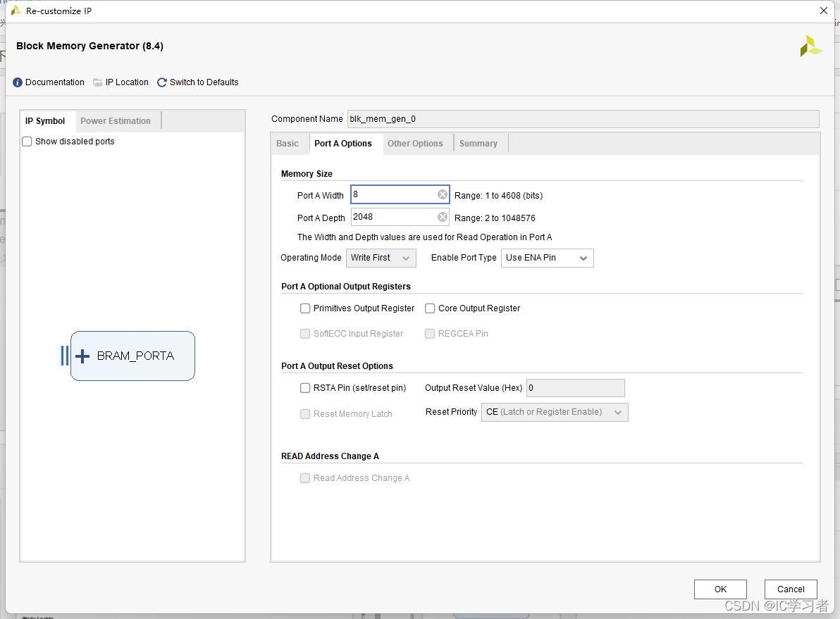Select the Port A Options tab
840x619 pixels.
(343, 144)
